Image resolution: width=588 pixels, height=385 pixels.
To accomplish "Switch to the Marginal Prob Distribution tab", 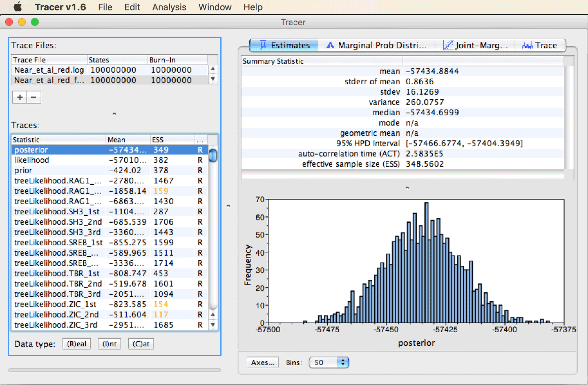I will (x=376, y=45).
